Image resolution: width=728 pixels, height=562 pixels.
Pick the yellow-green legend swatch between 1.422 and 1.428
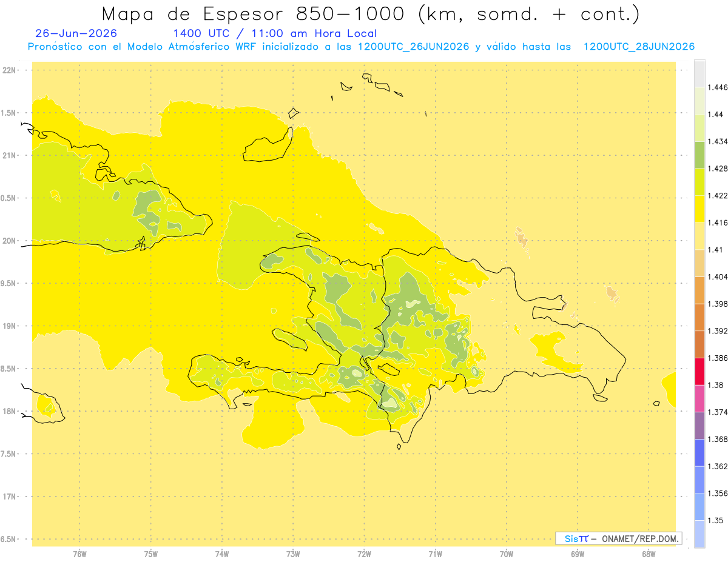[699, 182]
